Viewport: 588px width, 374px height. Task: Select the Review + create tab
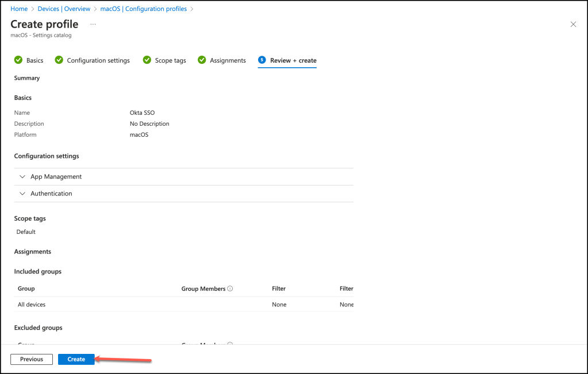293,60
